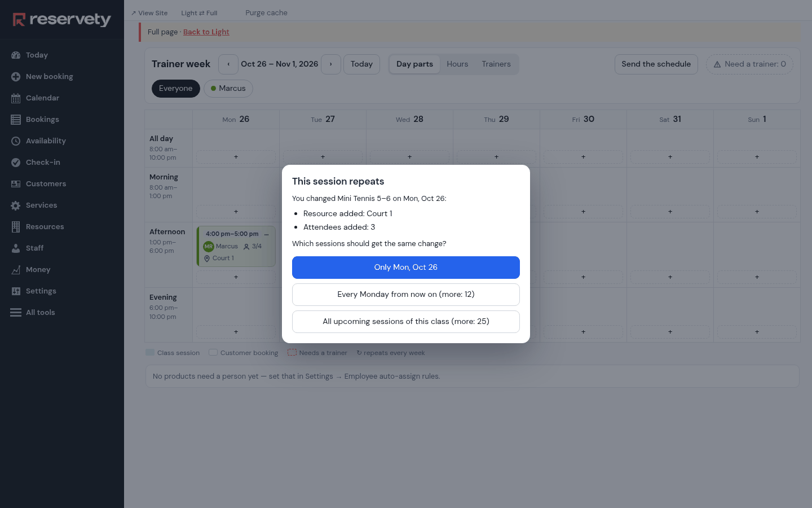The width and height of the screenshot is (812, 508).
Task: Open the View Site link
Action: [149, 13]
